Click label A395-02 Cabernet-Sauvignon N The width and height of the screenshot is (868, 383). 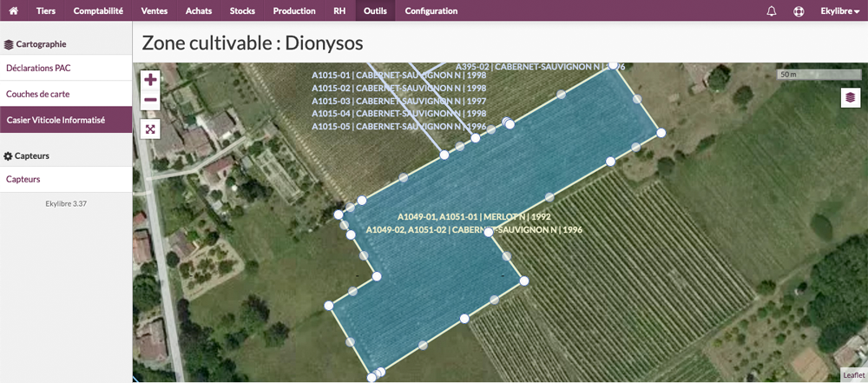coord(540,67)
